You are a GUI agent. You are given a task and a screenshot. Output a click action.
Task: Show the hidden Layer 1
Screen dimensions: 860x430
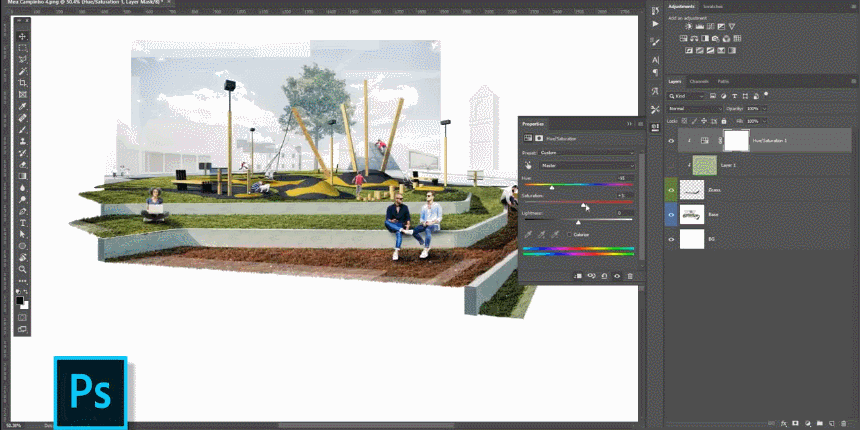(671, 165)
